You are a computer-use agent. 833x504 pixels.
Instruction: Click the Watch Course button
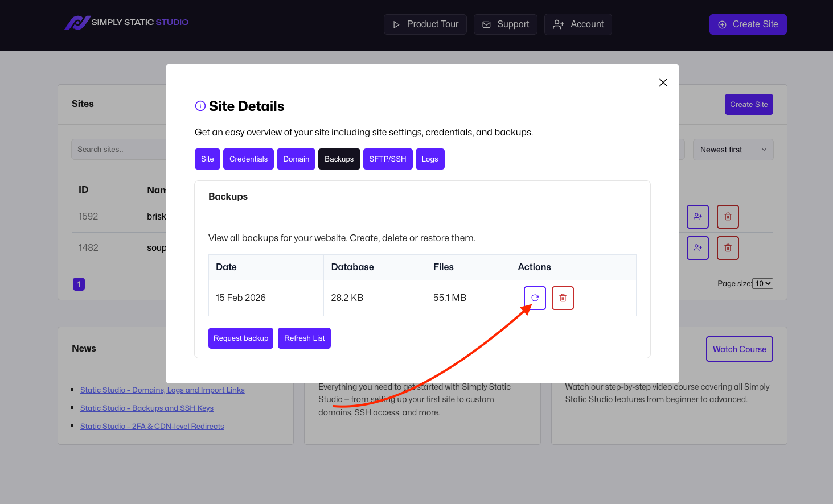point(740,349)
